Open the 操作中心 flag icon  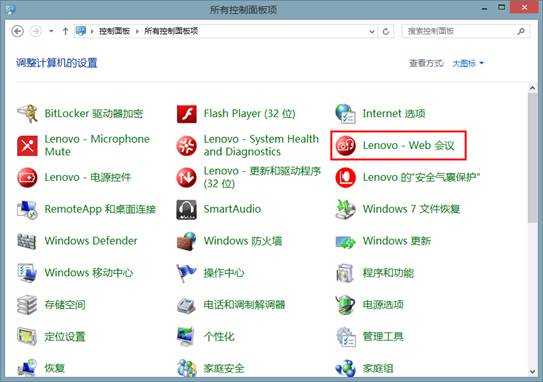(187, 273)
